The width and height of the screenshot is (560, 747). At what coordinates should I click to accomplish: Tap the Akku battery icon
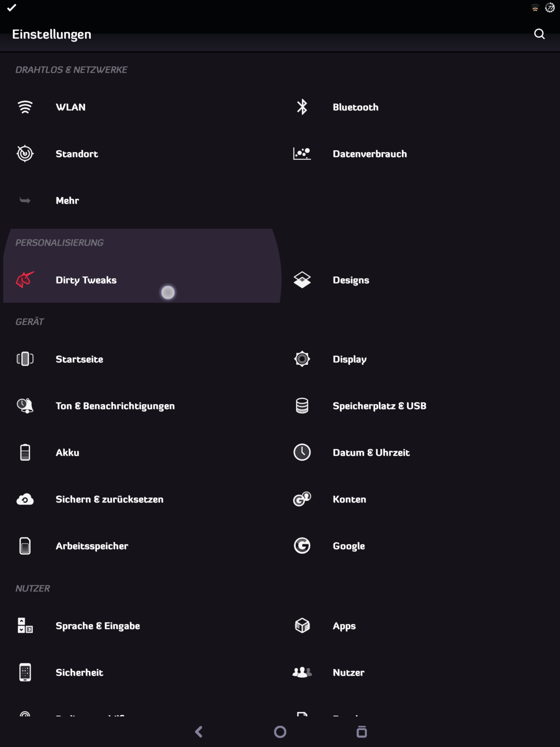click(x=25, y=452)
